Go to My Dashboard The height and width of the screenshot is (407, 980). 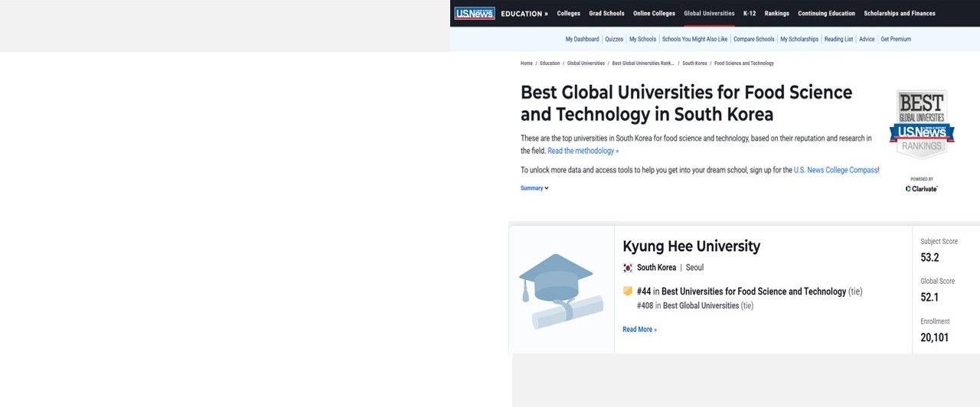(583, 39)
